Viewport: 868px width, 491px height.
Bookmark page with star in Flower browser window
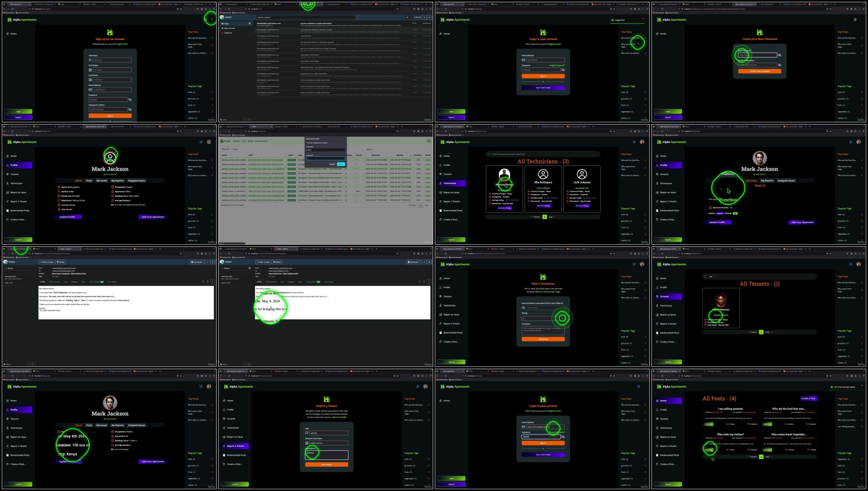[397, 131]
